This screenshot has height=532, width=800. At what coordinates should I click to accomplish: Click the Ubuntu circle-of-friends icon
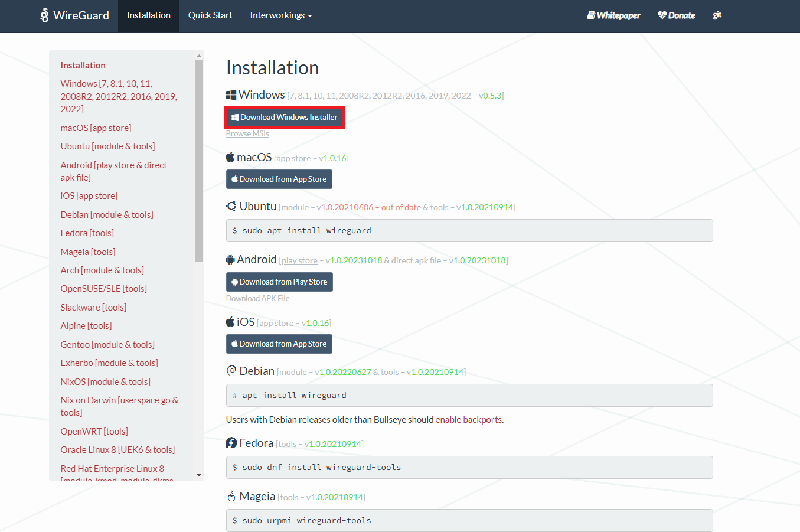point(230,206)
